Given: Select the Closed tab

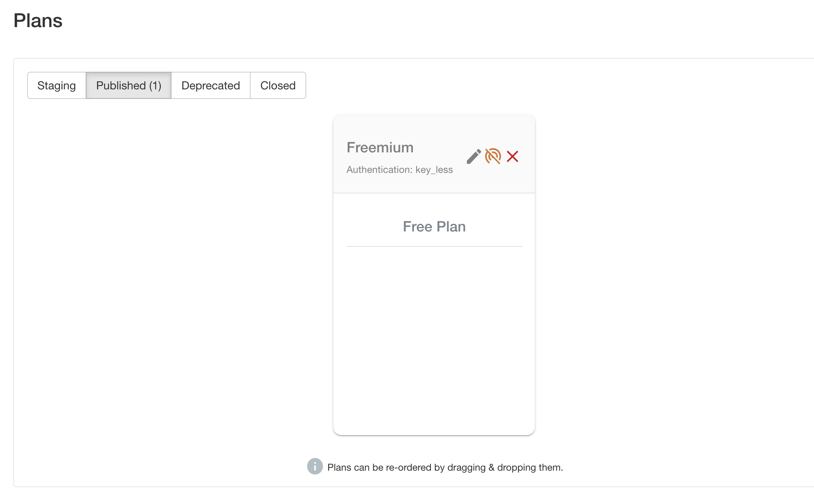Looking at the screenshot, I should (278, 85).
